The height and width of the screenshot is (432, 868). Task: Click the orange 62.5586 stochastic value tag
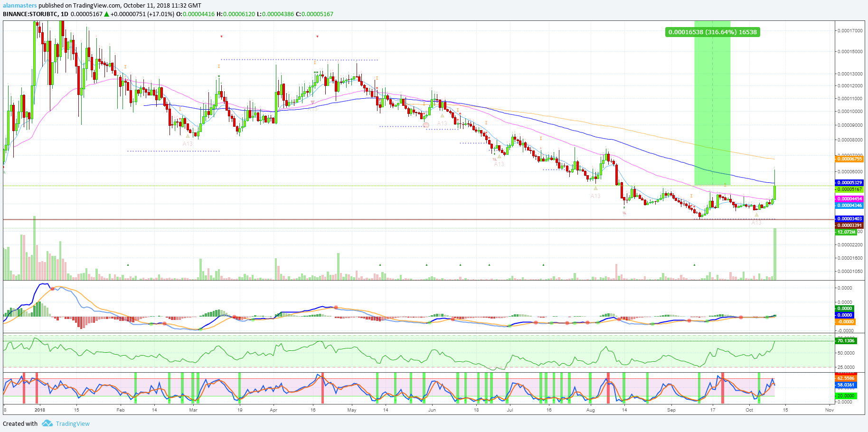click(x=846, y=378)
